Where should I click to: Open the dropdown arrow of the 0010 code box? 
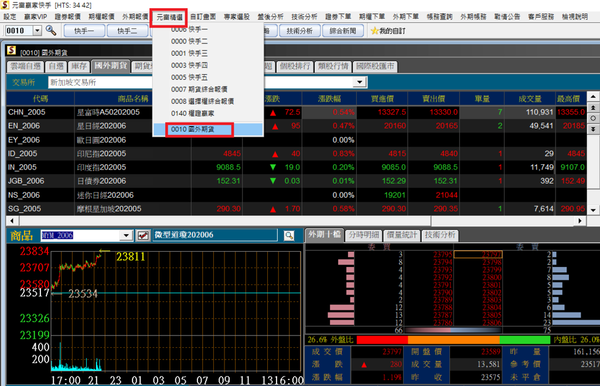click(x=37, y=31)
